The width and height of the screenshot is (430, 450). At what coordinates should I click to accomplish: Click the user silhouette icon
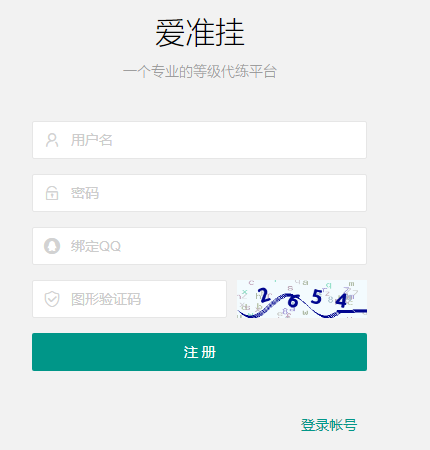[52, 140]
